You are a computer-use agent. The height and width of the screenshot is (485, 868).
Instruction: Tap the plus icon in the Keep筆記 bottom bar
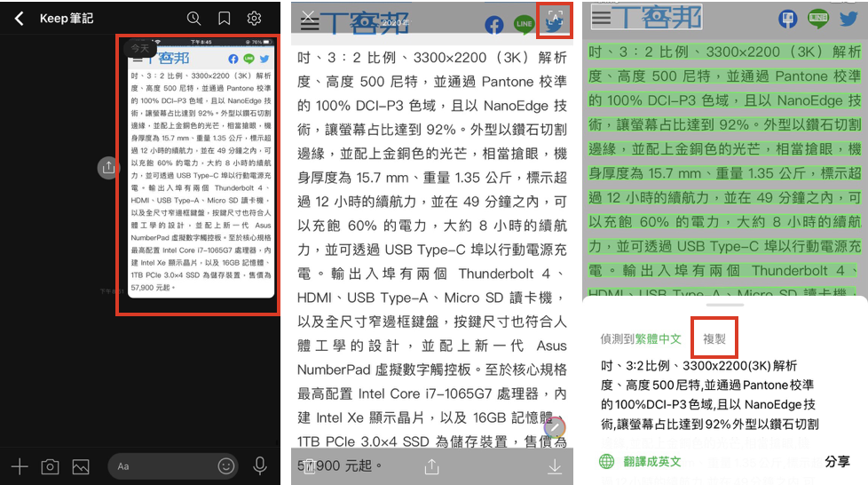click(x=20, y=466)
